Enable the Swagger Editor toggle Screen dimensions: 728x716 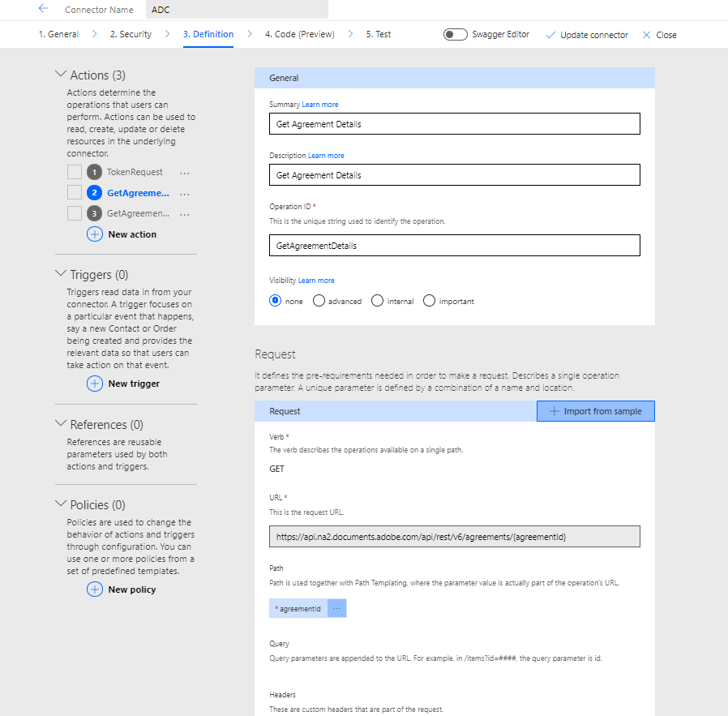tap(455, 34)
